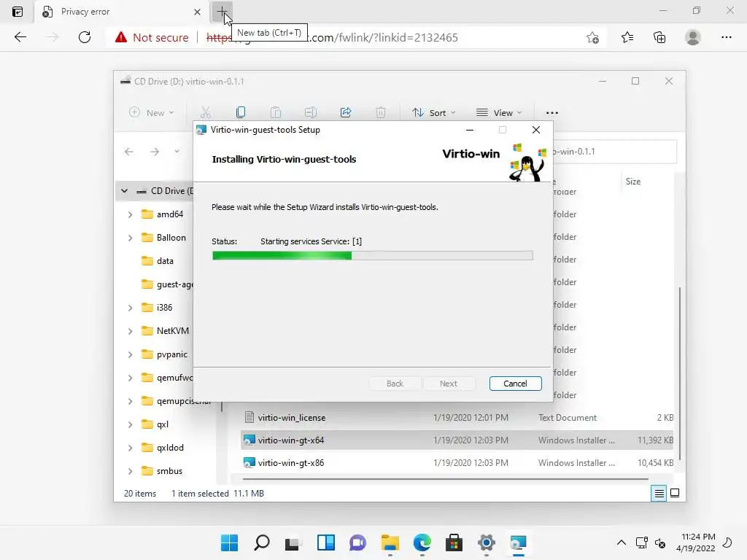The image size is (747, 560).
Task: Select the virtio-win-gt-x64 installer file
Action: tap(457, 440)
